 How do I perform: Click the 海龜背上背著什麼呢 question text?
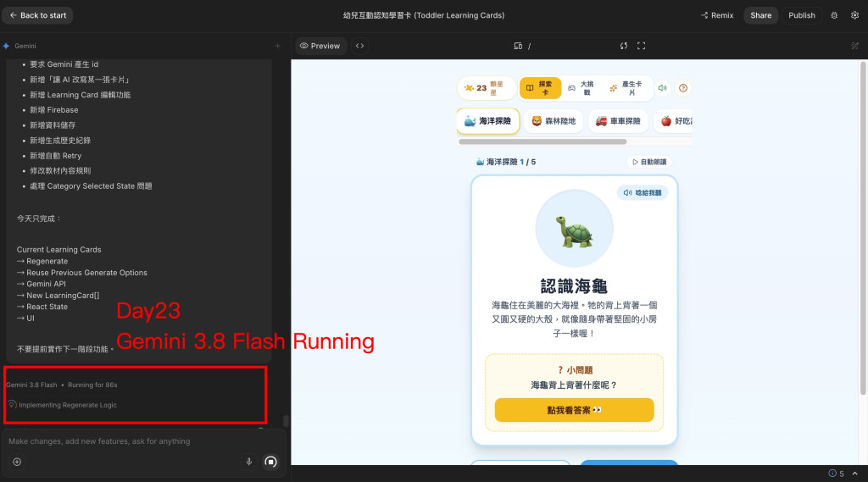pyautogui.click(x=574, y=385)
